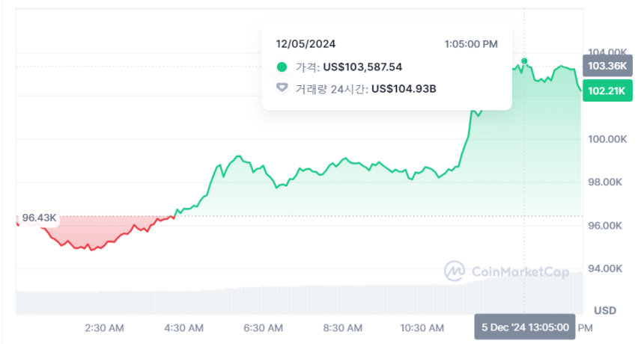The width and height of the screenshot is (644, 344).
Task: Click the 6:30 AM time axis label
Action: point(263,328)
